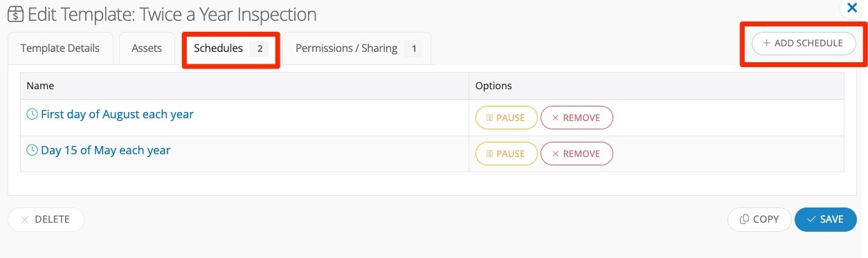The image size is (868, 258).
Task: Open Day 15 of May each year link
Action: [105, 150]
